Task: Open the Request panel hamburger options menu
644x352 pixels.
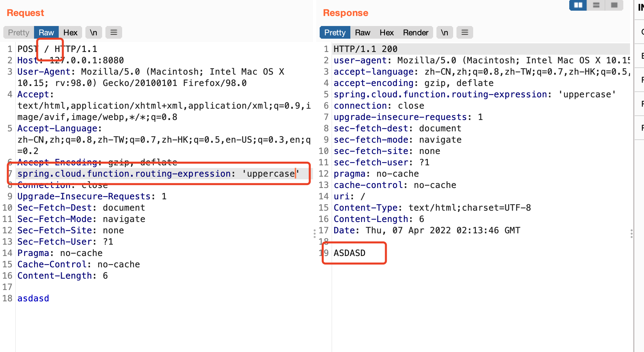Action: (x=114, y=33)
